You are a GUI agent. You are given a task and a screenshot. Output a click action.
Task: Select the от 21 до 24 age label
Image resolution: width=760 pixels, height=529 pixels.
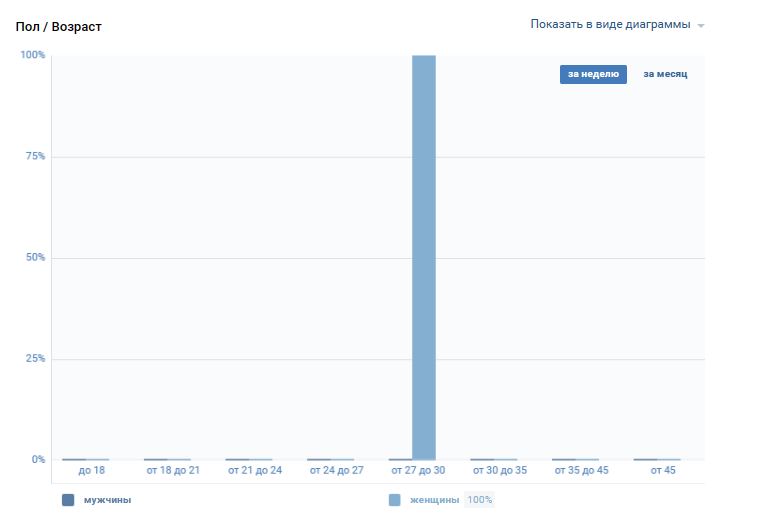[254, 470]
